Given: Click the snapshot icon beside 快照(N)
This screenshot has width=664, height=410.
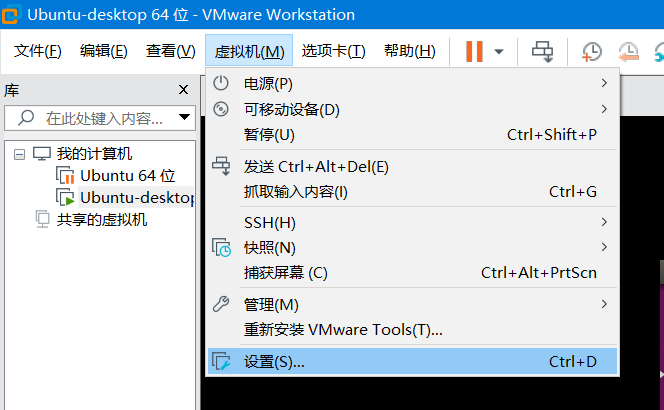Looking at the screenshot, I should click(221, 248).
